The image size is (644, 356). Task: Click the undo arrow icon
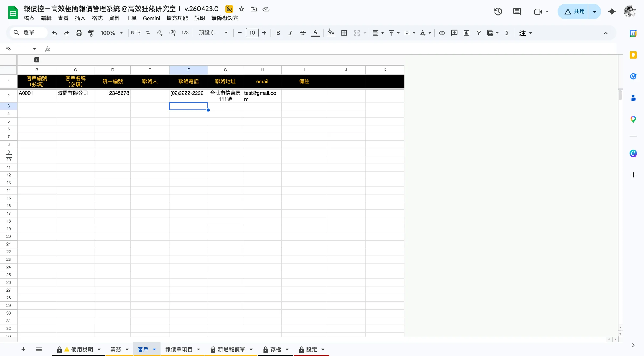tap(54, 33)
